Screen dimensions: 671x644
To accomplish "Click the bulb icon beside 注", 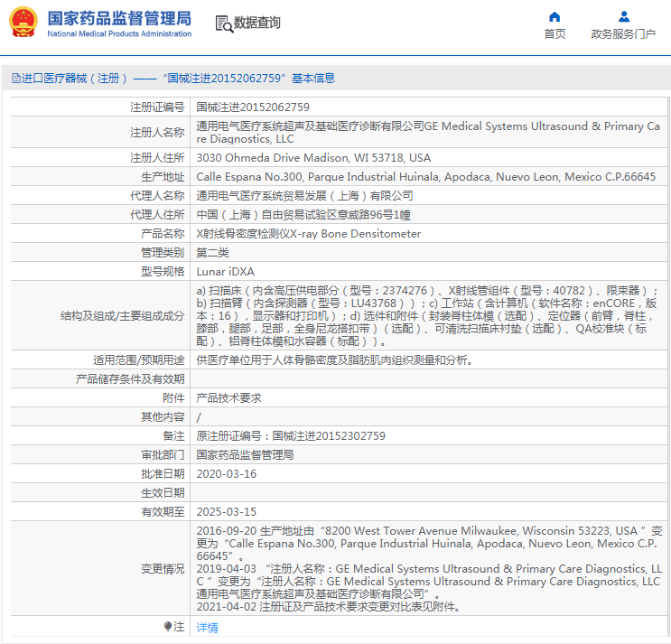I will 168,627.
